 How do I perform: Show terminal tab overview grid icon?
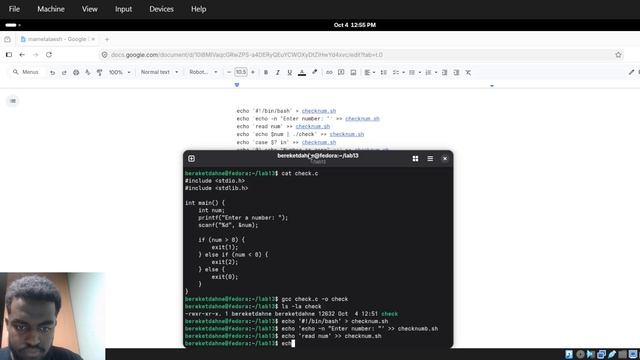[415, 158]
